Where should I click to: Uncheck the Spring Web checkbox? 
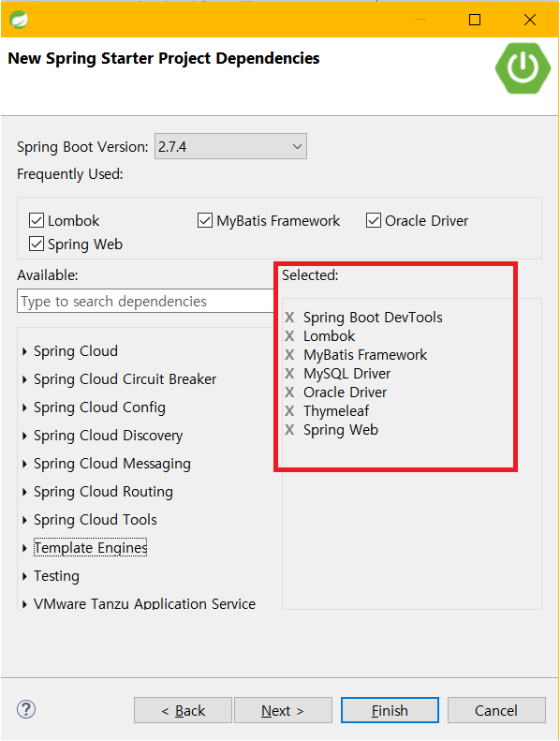pos(37,244)
